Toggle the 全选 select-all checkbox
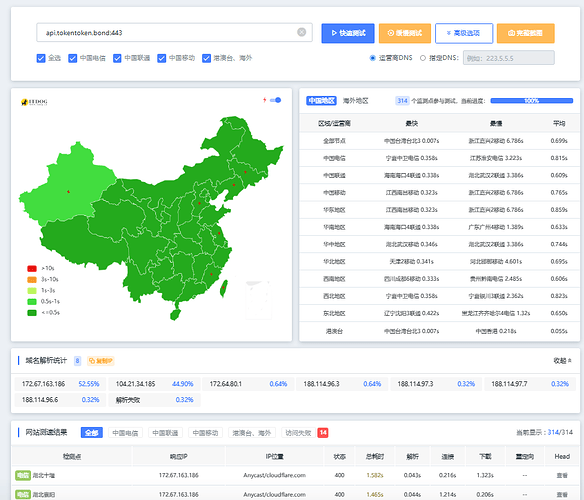 click(x=41, y=58)
